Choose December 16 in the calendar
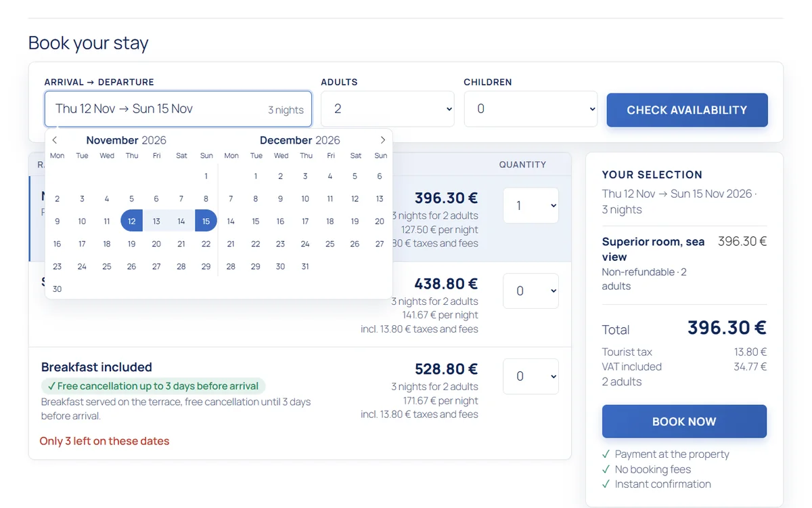The width and height of the screenshot is (812, 508). click(x=280, y=221)
